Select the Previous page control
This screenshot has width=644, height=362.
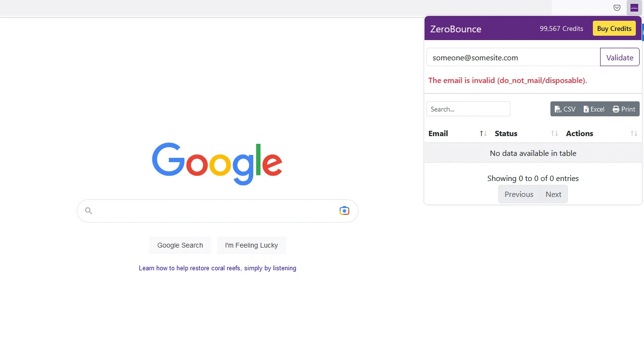(x=519, y=194)
